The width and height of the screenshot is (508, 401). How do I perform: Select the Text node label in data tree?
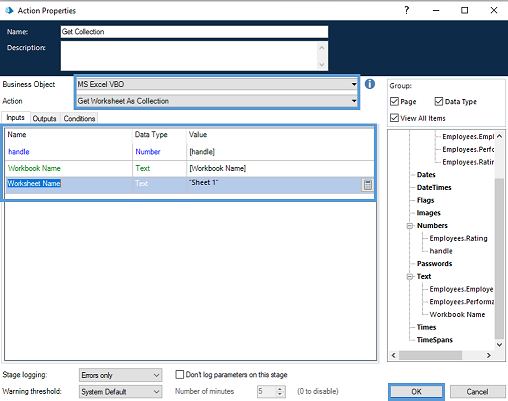point(424,276)
